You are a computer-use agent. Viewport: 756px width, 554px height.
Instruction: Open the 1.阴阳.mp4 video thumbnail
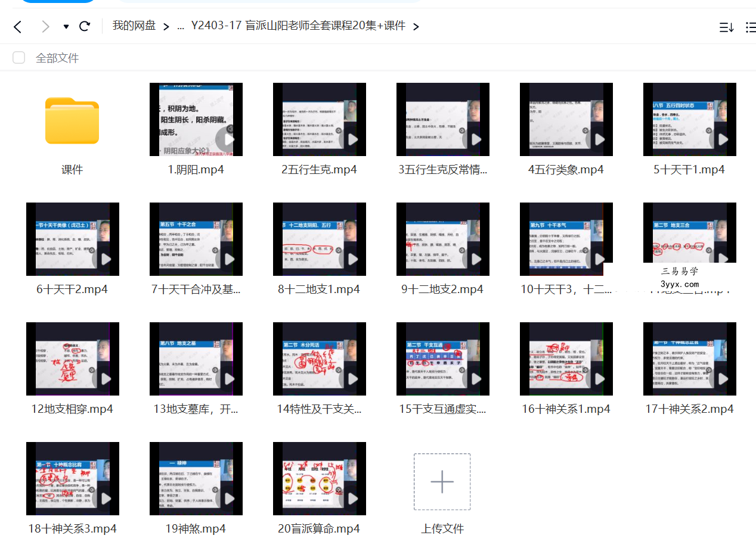point(196,119)
